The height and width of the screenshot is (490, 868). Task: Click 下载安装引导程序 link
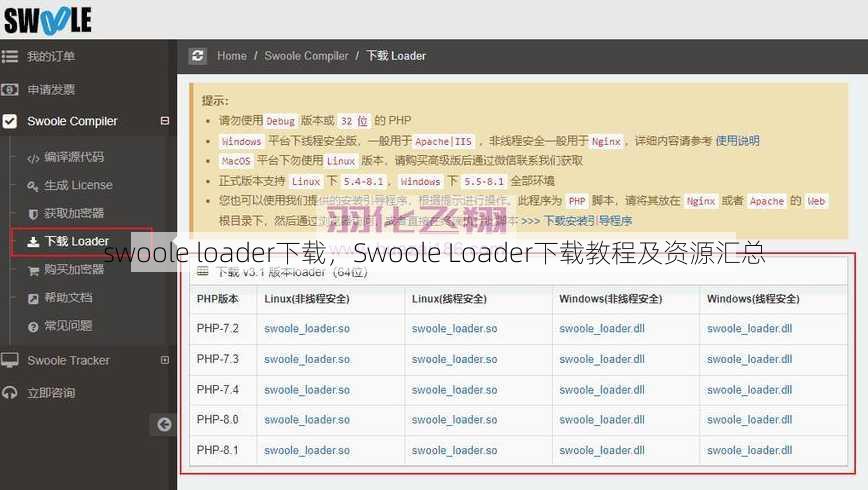coord(587,221)
